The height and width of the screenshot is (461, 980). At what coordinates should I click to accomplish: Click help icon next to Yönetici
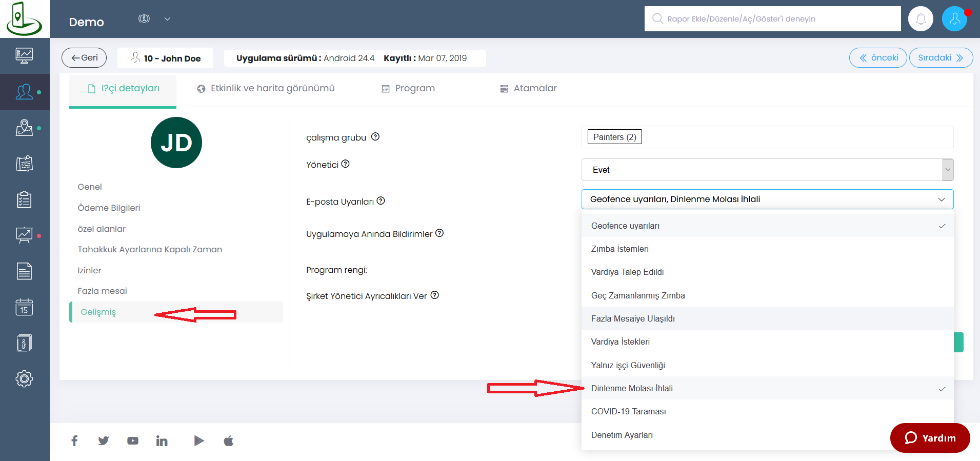click(346, 164)
